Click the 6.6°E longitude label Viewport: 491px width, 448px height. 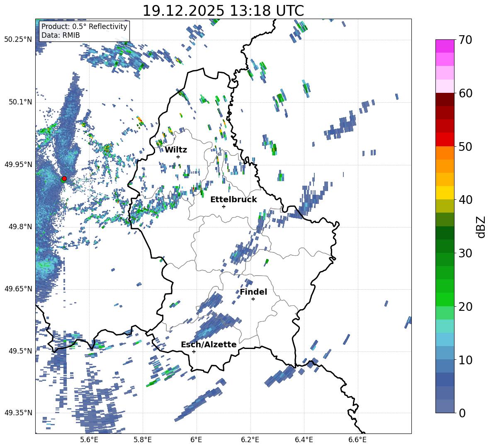click(x=357, y=440)
